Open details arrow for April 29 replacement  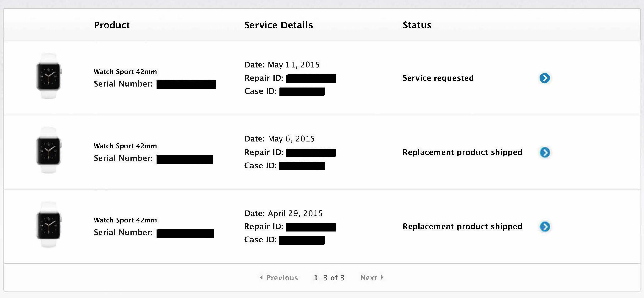[x=545, y=226]
